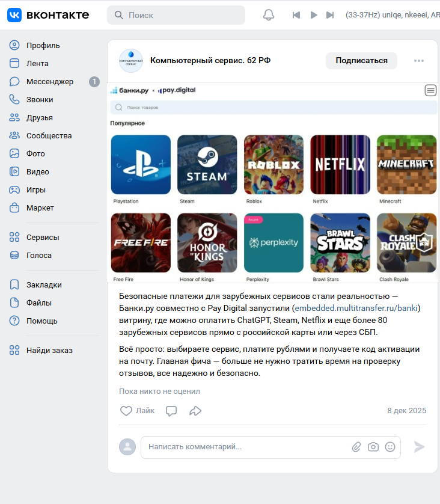Click the Видео sidebar icon

click(x=14, y=171)
